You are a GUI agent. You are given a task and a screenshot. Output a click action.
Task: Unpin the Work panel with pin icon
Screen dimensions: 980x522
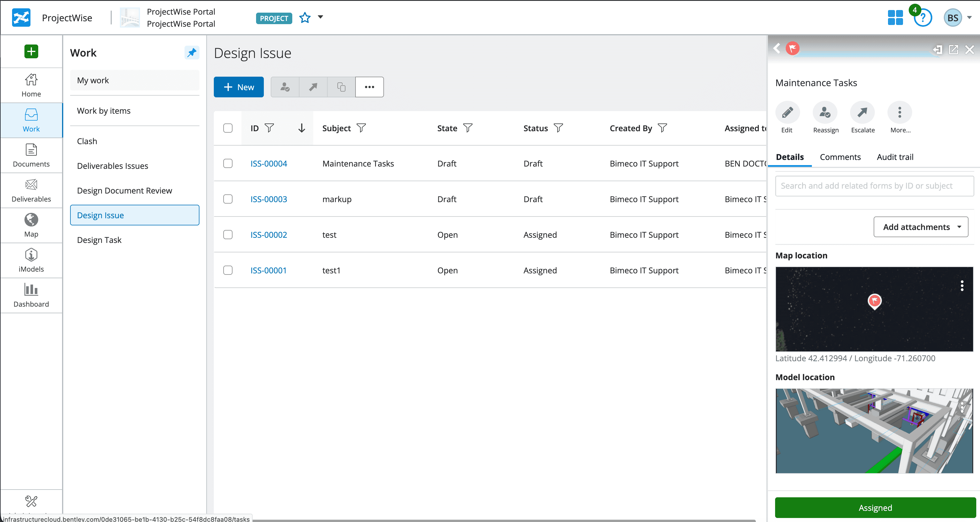tap(192, 53)
